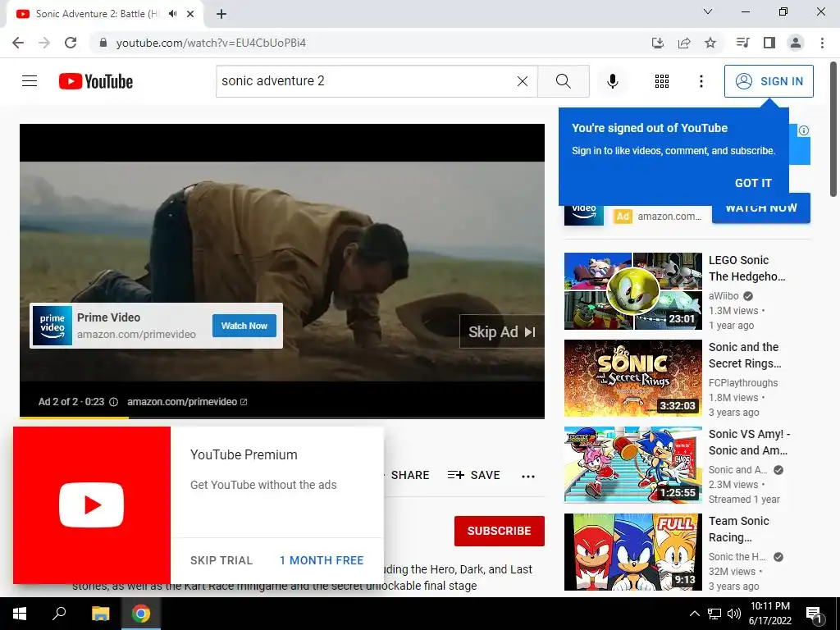The height and width of the screenshot is (630, 840).
Task: Click Watch Now on video ad overlay
Action: [244, 326]
